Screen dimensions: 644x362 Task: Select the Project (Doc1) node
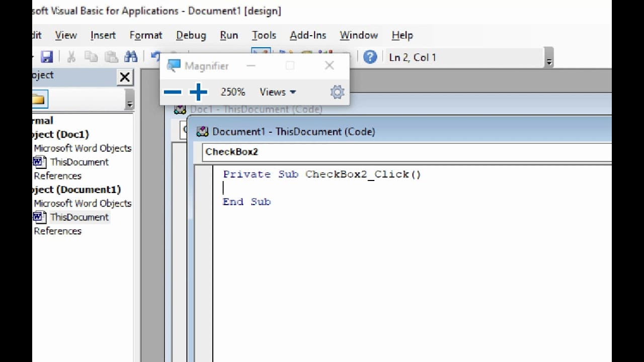tap(61, 134)
